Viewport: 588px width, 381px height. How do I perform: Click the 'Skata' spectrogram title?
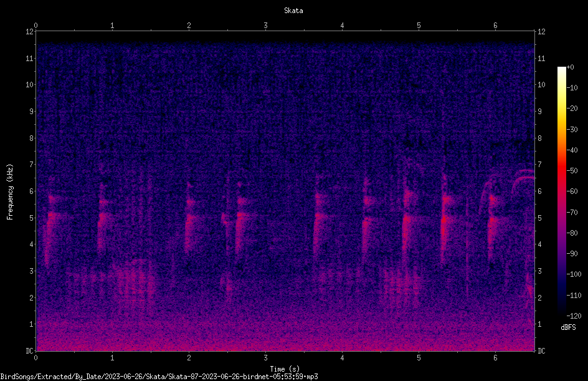[x=293, y=11]
